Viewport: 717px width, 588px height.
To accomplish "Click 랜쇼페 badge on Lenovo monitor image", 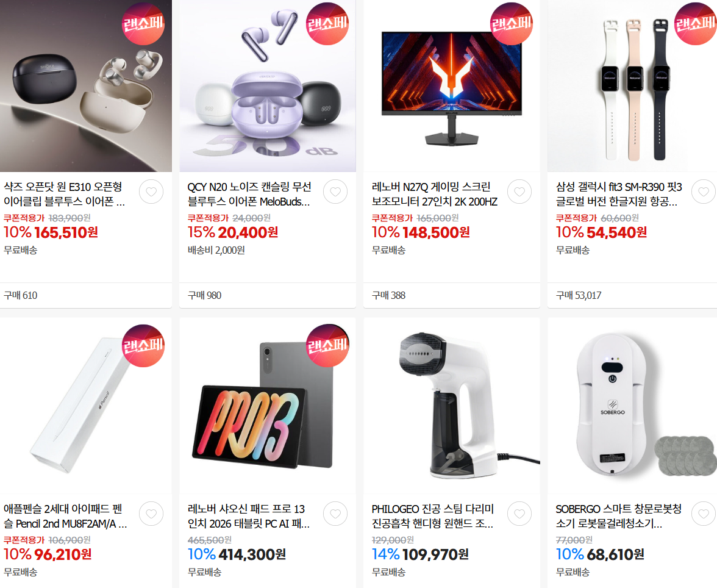I will click(x=511, y=24).
